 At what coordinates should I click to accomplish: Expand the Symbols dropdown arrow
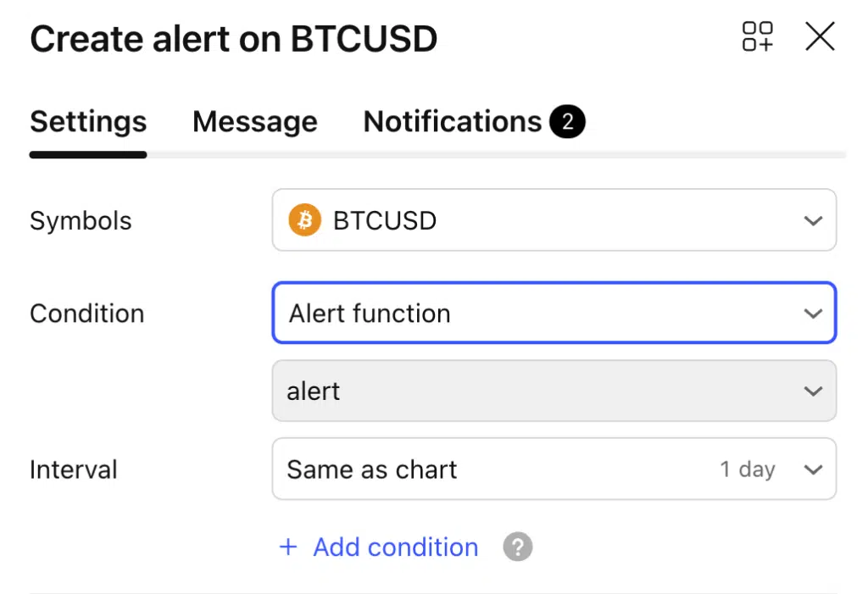pos(813,221)
